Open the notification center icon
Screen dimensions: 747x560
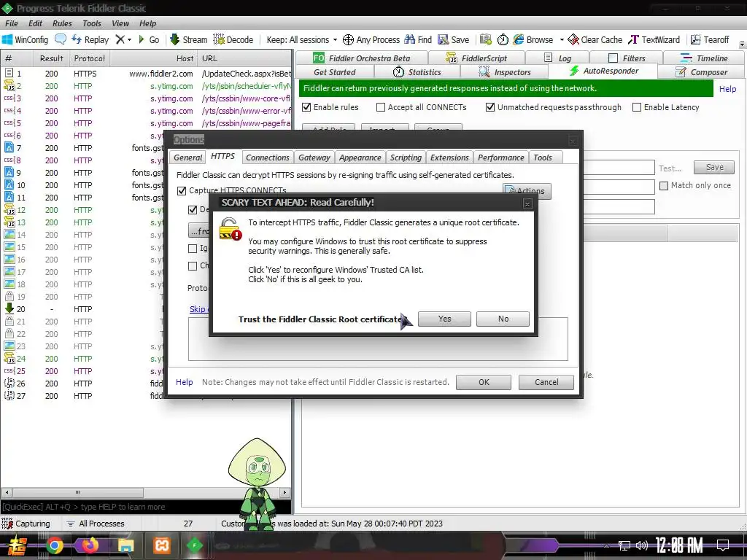point(723,545)
